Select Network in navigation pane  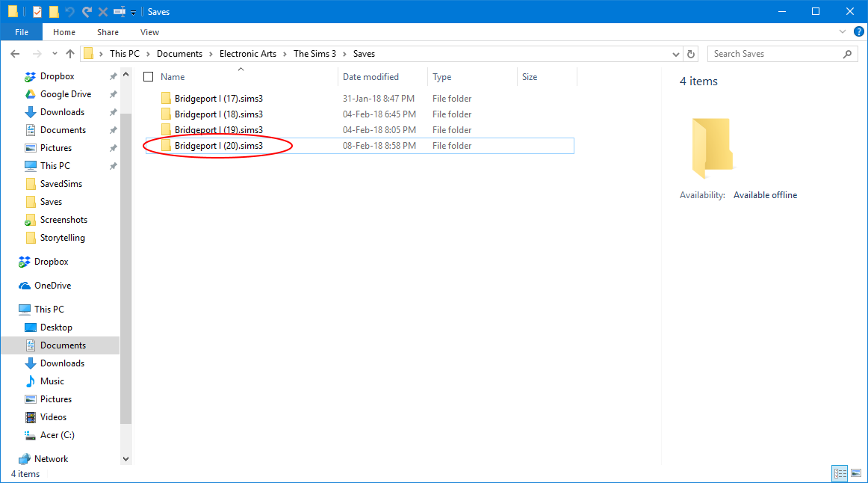click(51, 458)
